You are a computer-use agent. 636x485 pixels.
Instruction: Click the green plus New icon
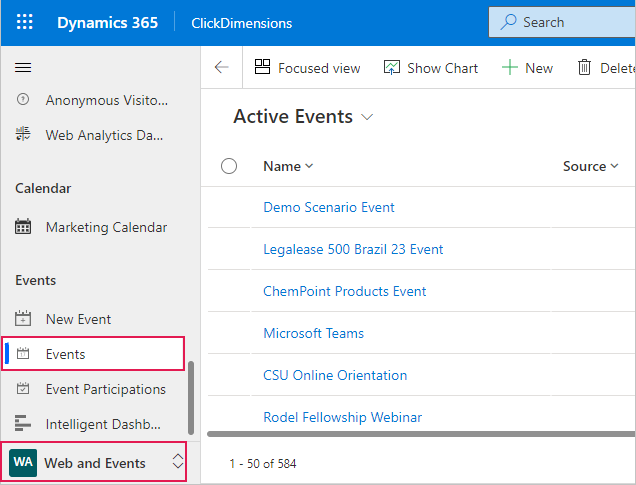point(510,67)
